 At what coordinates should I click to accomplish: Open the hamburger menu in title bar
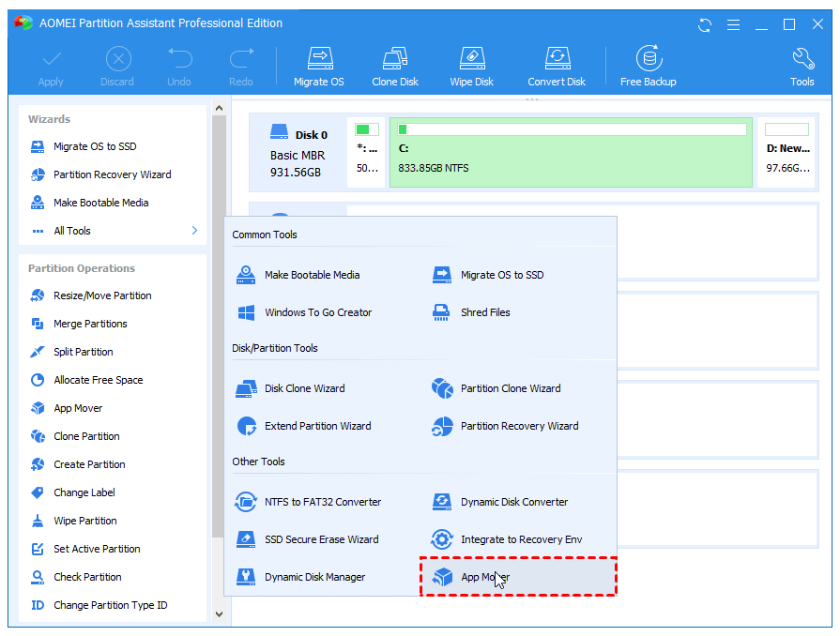733,24
